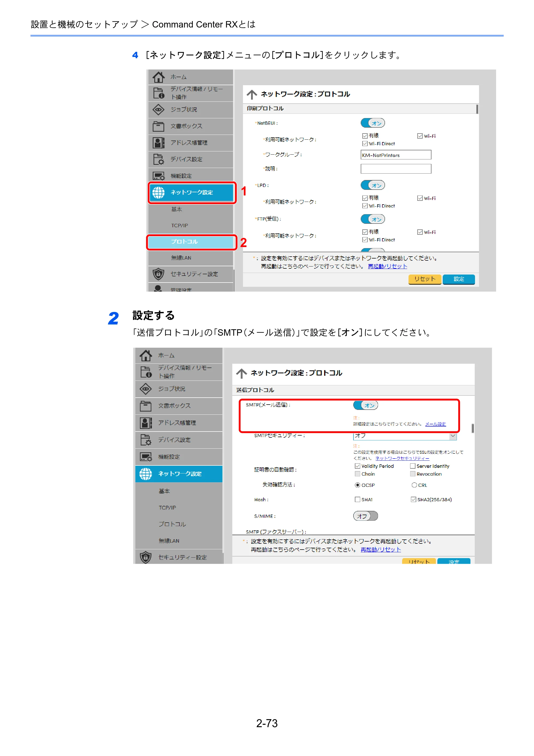
Task: Click 機能設定 icon on print protocol page
Action: (x=158, y=176)
